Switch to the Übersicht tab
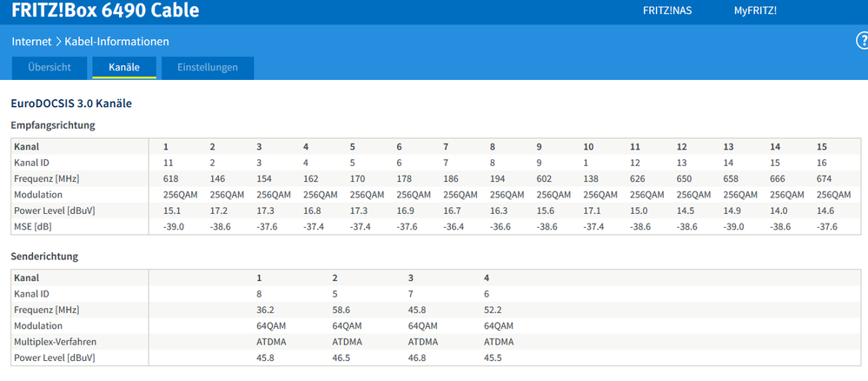 [x=50, y=68]
